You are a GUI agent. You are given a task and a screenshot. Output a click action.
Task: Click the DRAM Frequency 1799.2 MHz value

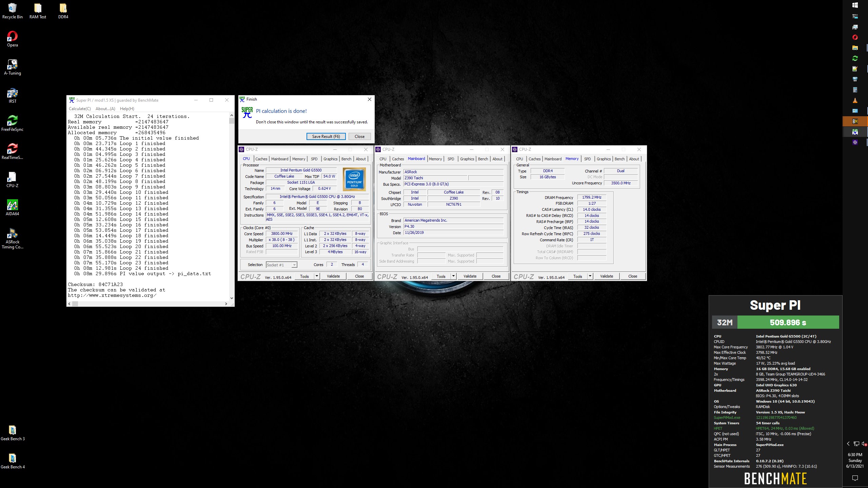point(592,197)
